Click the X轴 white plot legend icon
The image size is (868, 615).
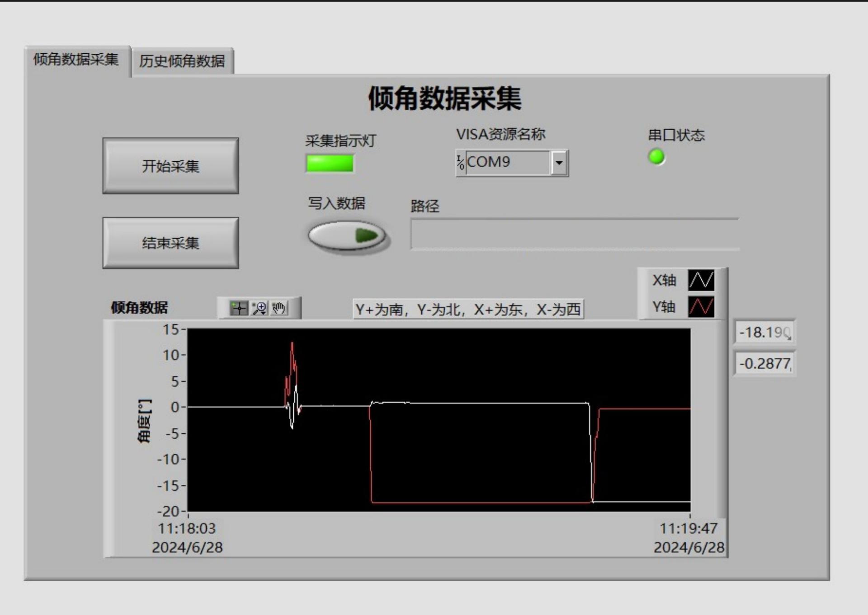(701, 280)
